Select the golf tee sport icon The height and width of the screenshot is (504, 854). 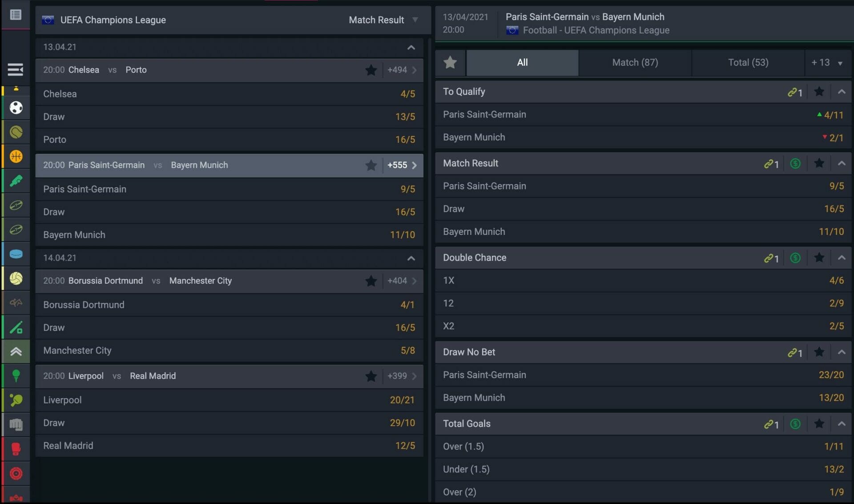(16, 376)
